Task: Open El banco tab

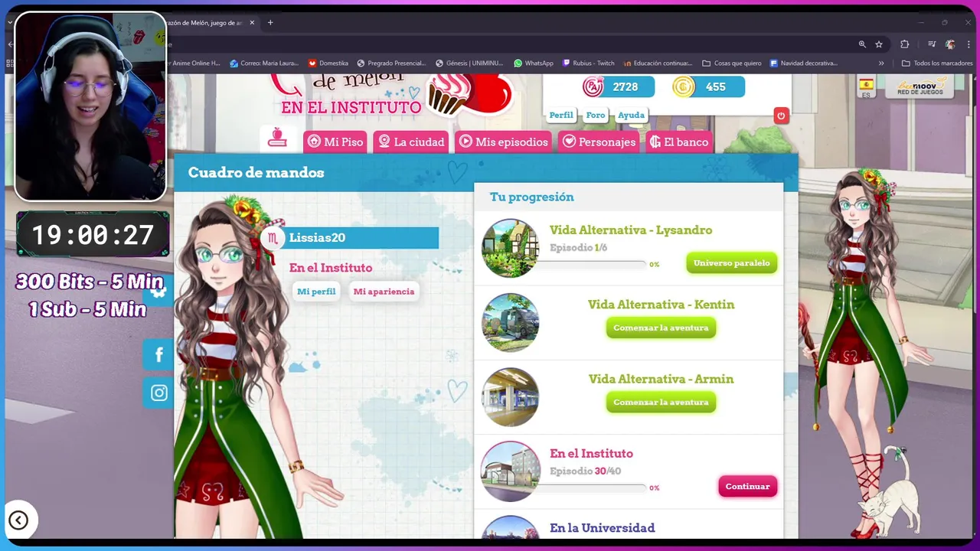Action: (679, 142)
